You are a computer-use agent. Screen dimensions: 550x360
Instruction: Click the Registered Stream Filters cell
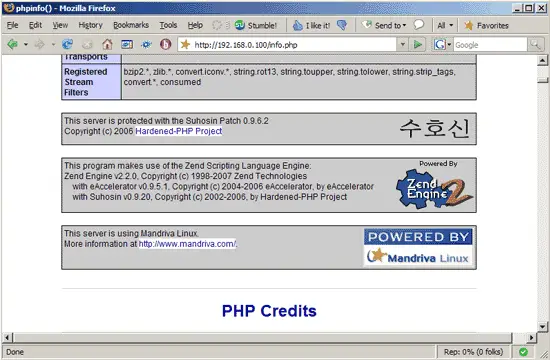coord(92,82)
